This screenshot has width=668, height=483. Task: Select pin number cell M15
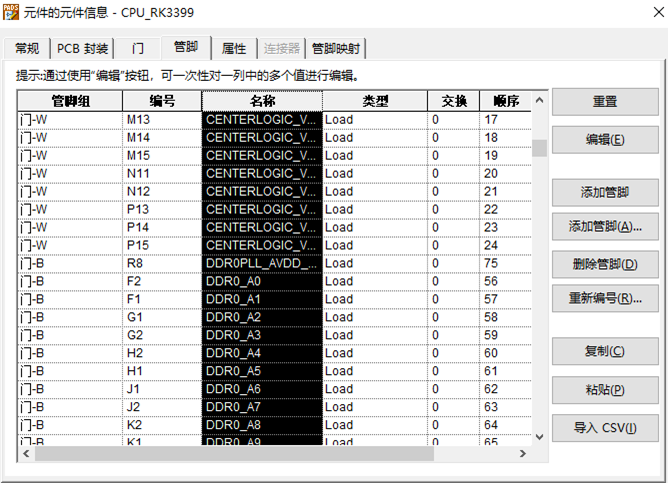pyautogui.click(x=162, y=155)
